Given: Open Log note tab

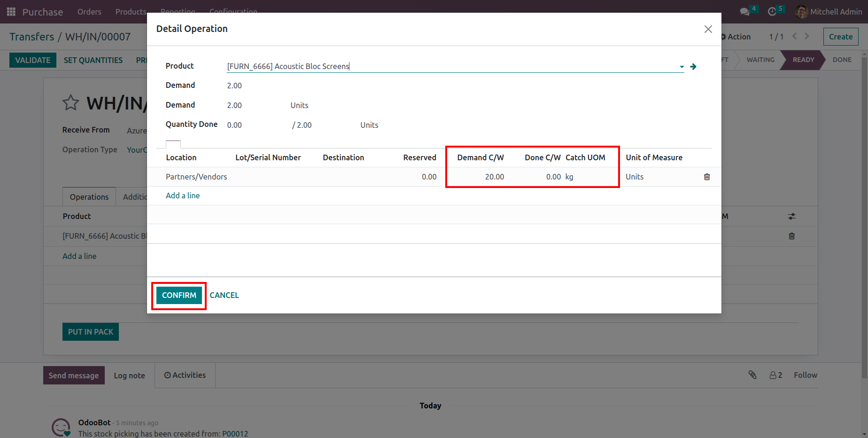Looking at the screenshot, I should click(x=129, y=375).
